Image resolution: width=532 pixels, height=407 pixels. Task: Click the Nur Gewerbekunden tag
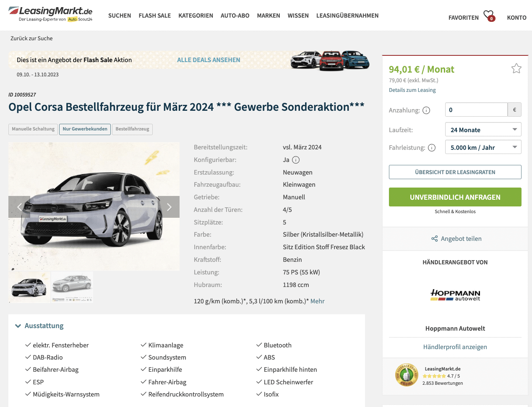point(85,129)
